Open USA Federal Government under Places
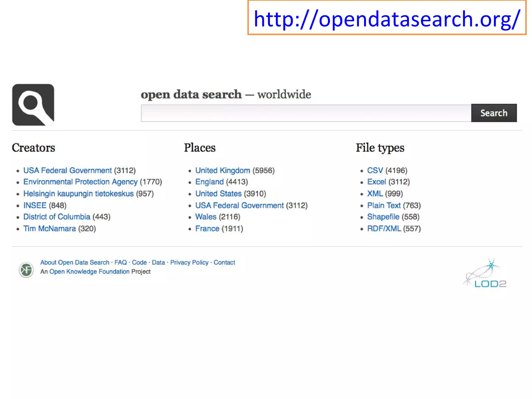This screenshot has width=532, height=399. click(240, 205)
